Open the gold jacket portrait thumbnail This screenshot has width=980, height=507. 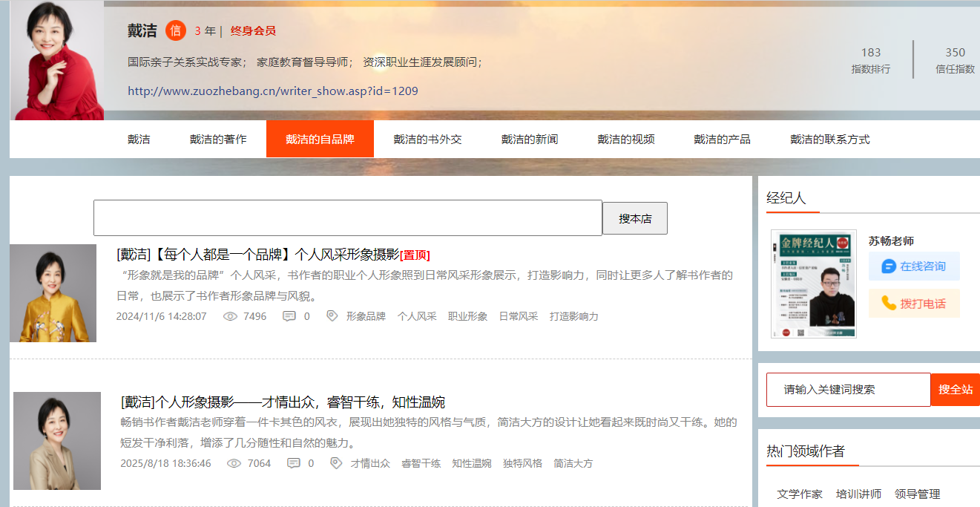53,293
